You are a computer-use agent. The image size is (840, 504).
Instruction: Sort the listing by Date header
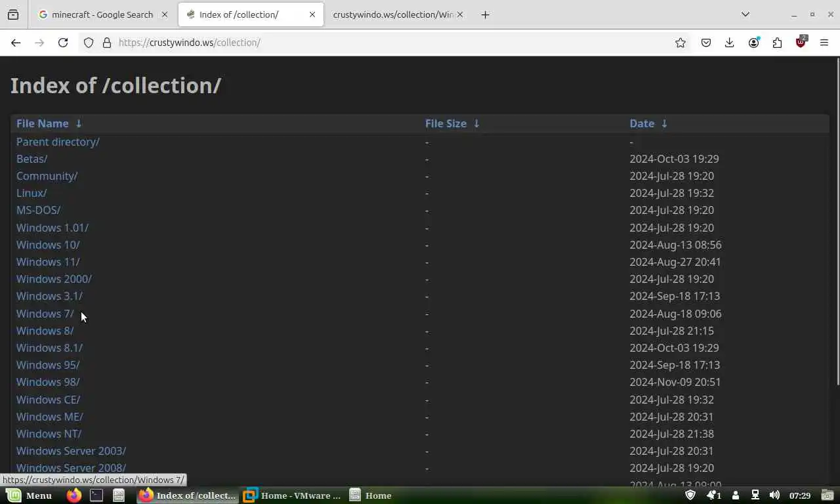[642, 123]
